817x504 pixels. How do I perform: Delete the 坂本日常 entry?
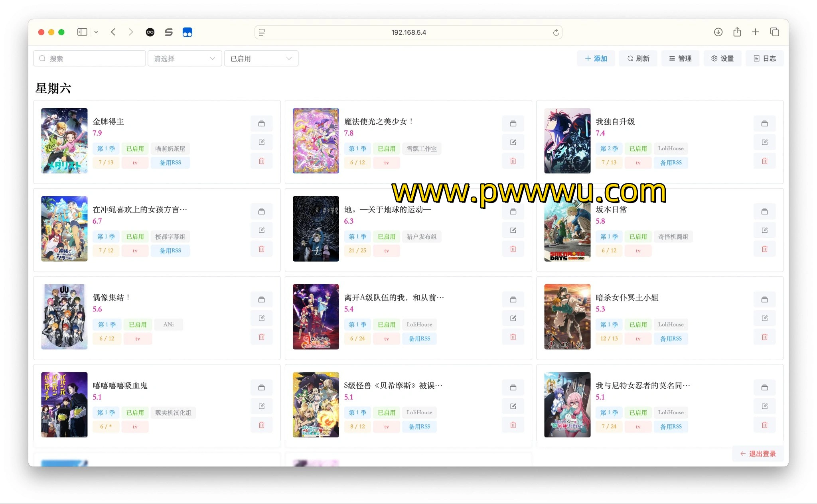coord(764,249)
